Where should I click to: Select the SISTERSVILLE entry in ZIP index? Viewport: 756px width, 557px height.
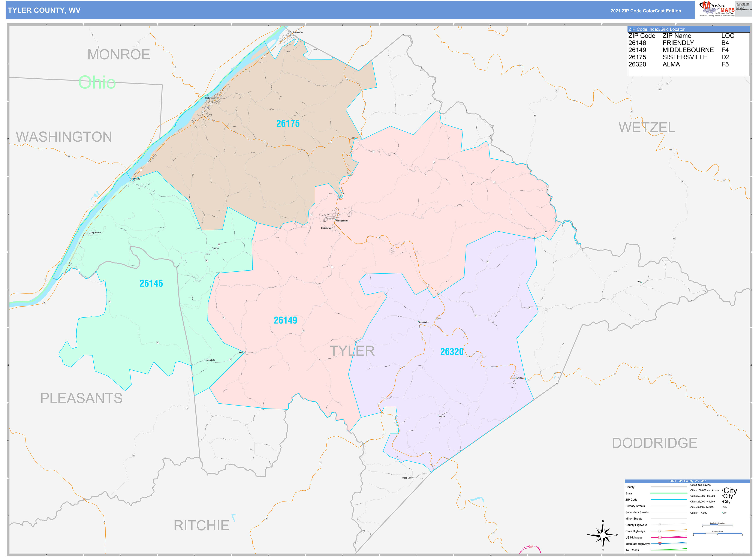click(x=684, y=57)
